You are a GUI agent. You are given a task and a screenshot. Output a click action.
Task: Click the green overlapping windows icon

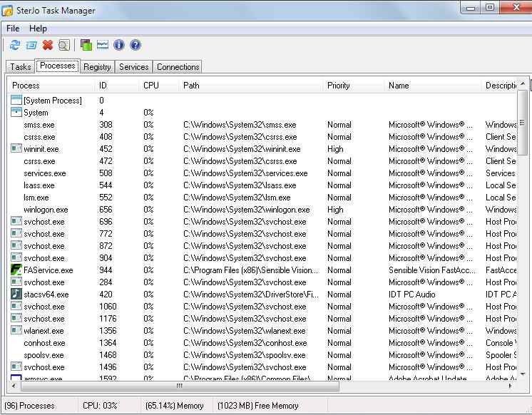tap(86, 46)
